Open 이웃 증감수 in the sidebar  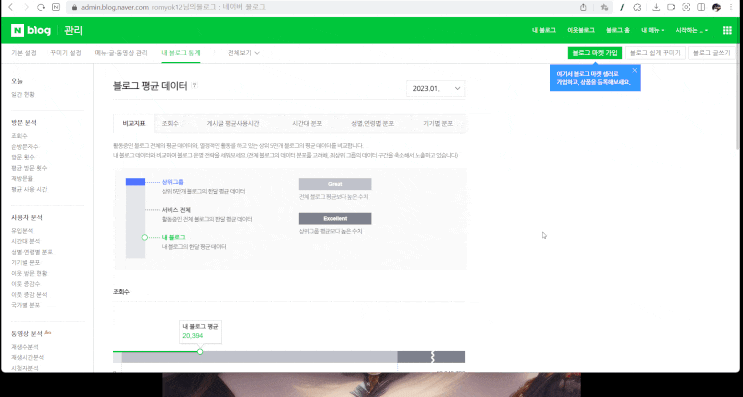tap(26, 284)
